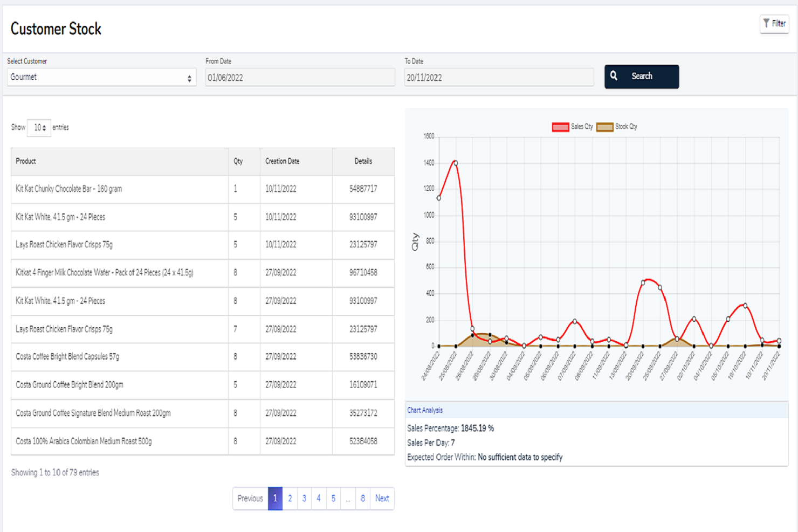
Task: Select Costa Ground Coffee Bright Blend 200gm
Action: [70, 385]
